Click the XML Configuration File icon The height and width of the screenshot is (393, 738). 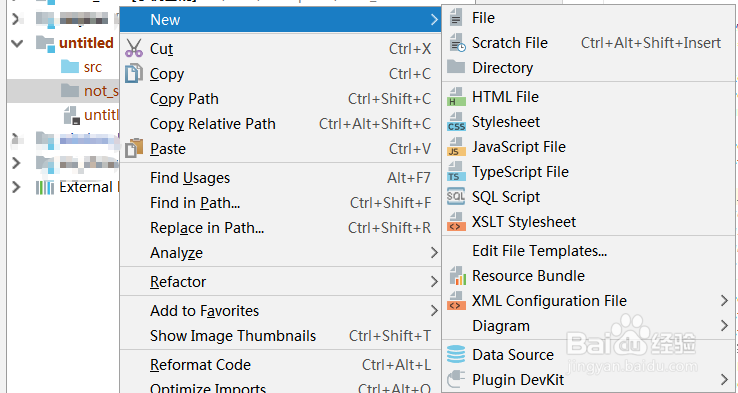point(456,301)
